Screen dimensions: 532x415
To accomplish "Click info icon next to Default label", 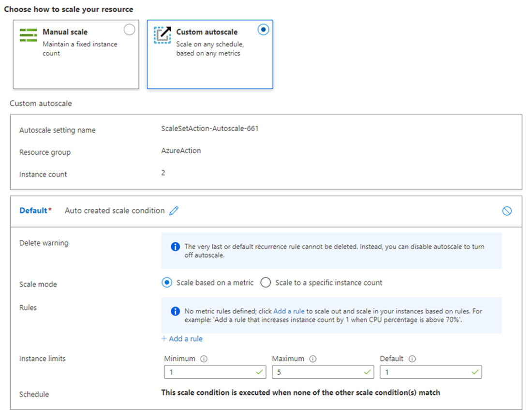I will coord(412,359).
